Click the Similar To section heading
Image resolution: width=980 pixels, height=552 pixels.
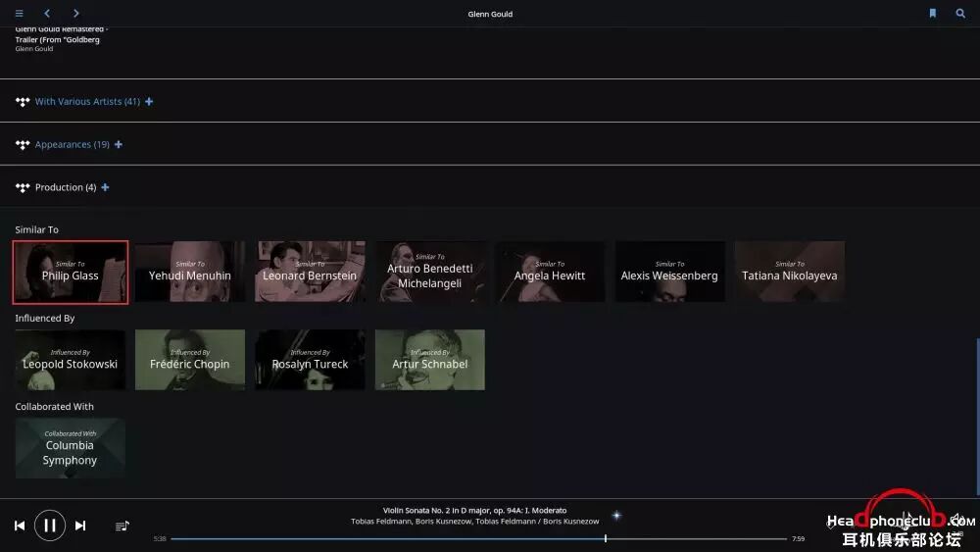click(x=37, y=229)
